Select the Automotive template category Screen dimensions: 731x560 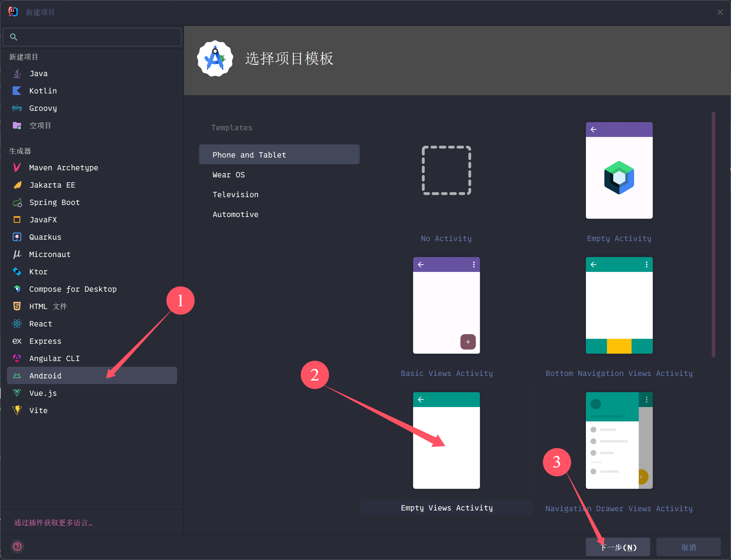point(235,215)
